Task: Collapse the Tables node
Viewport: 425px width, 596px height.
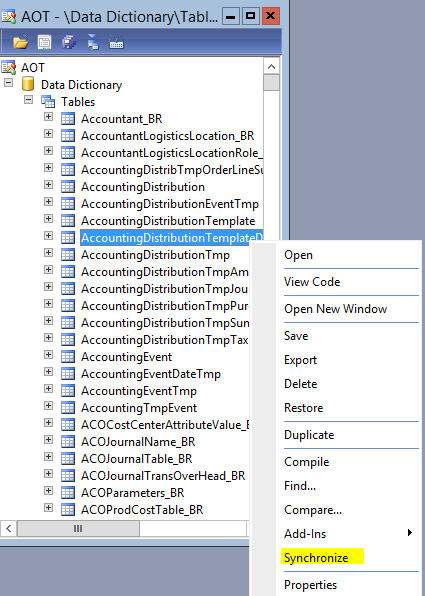Action: click(x=29, y=100)
